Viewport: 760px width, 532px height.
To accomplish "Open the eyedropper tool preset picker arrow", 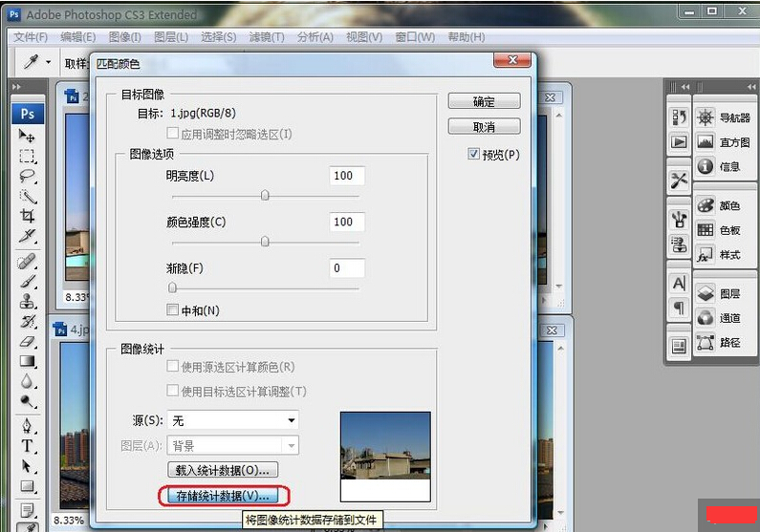I will [x=48, y=62].
